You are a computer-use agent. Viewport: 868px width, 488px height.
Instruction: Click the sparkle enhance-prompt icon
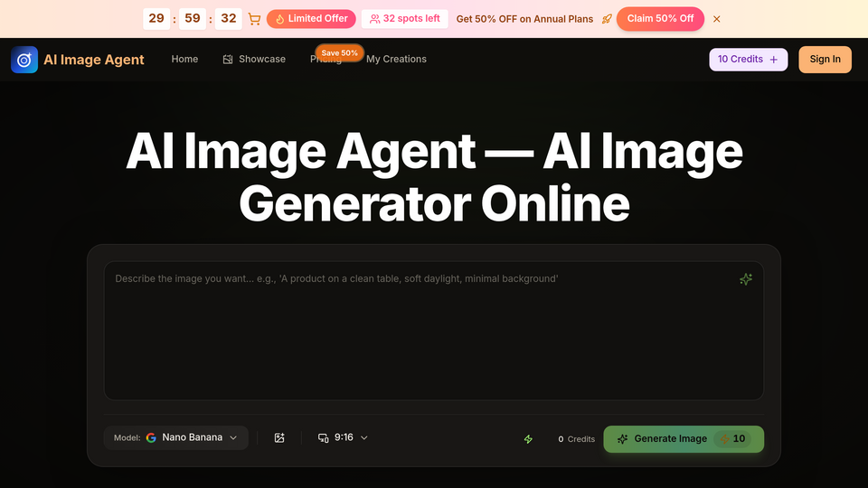tap(746, 279)
